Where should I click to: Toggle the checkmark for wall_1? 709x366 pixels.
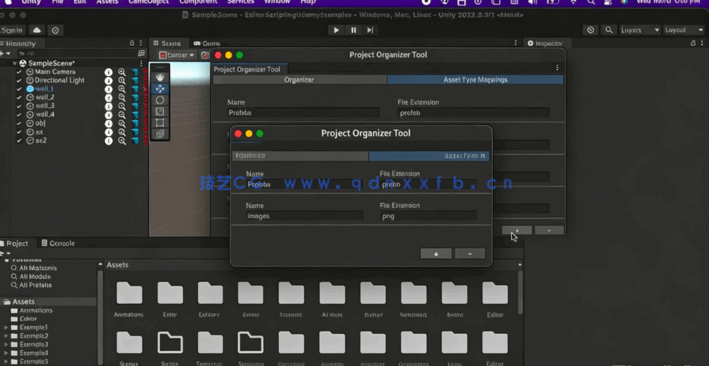(x=19, y=89)
